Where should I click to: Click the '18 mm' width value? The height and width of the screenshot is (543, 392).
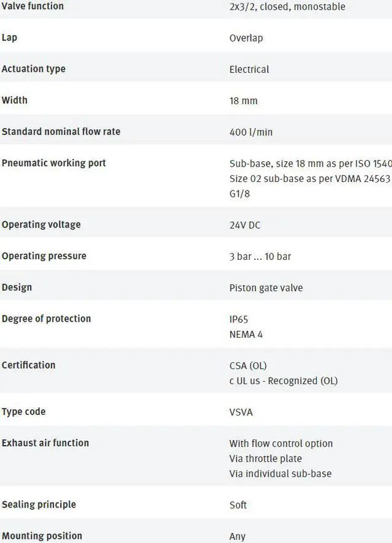pos(243,101)
